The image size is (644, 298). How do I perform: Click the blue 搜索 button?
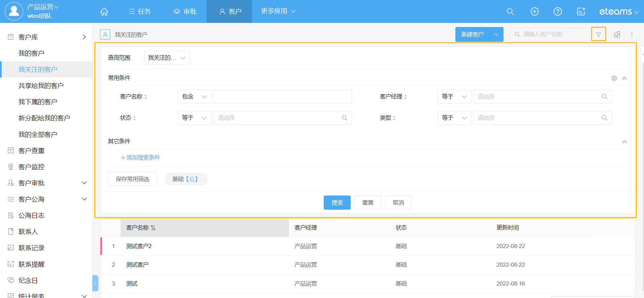(x=337, y=203)
